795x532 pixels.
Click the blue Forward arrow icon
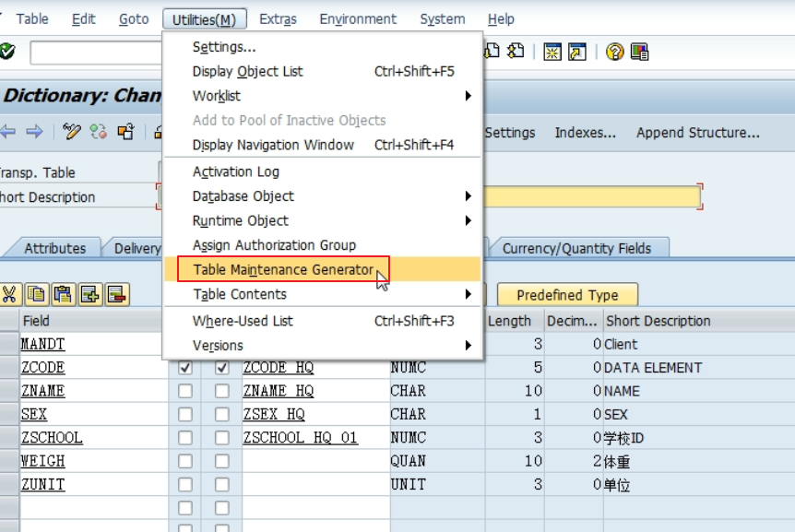click(34, 132)
